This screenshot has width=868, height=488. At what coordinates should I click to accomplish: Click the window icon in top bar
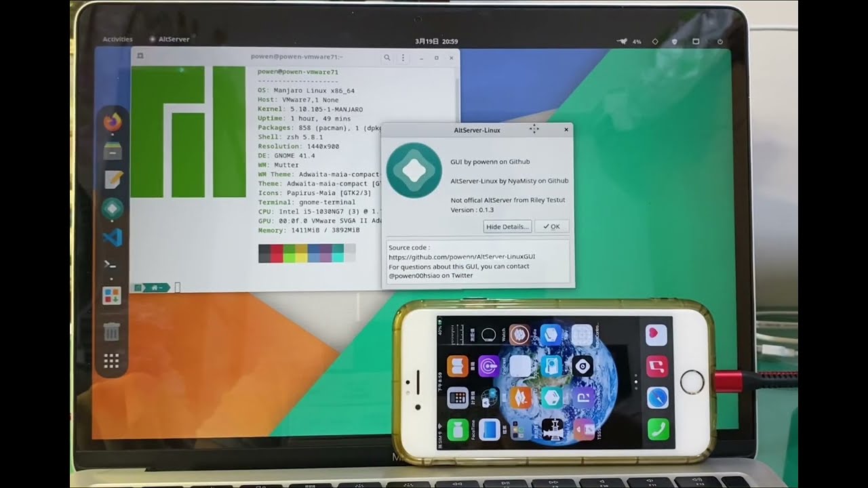click(x=696, y=41)
